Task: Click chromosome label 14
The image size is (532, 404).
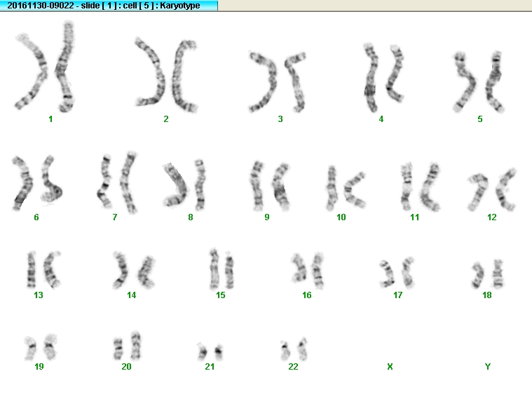Action: tap(131, 295)
